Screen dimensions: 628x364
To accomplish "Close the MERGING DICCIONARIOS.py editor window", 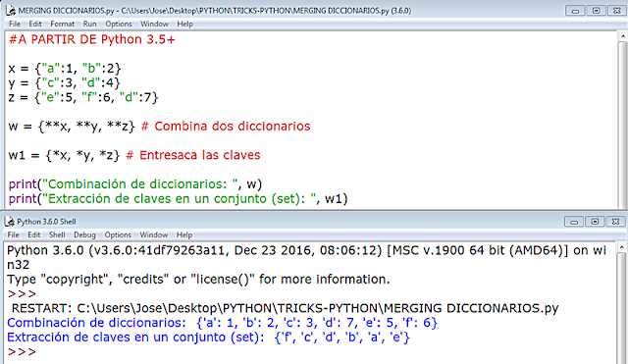I will pyautogui.click(x=617, y=11).
